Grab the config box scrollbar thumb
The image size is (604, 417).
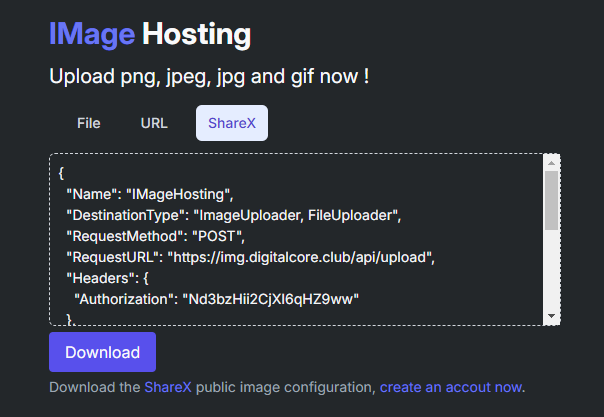click(551, 200)
